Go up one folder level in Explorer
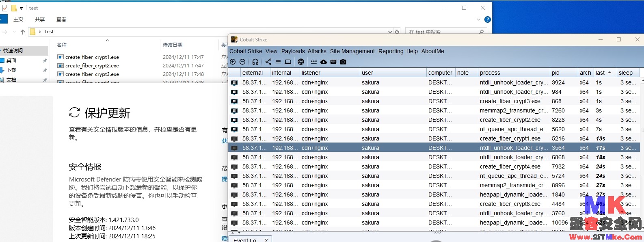This screenshot has height=242, width=644. pyautogui.click(x=23, y=32)
